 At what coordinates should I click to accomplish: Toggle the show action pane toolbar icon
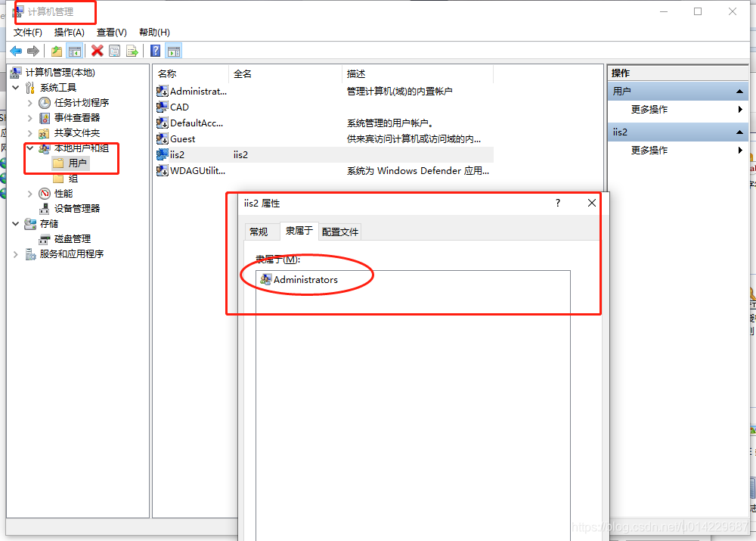(174, 50)
